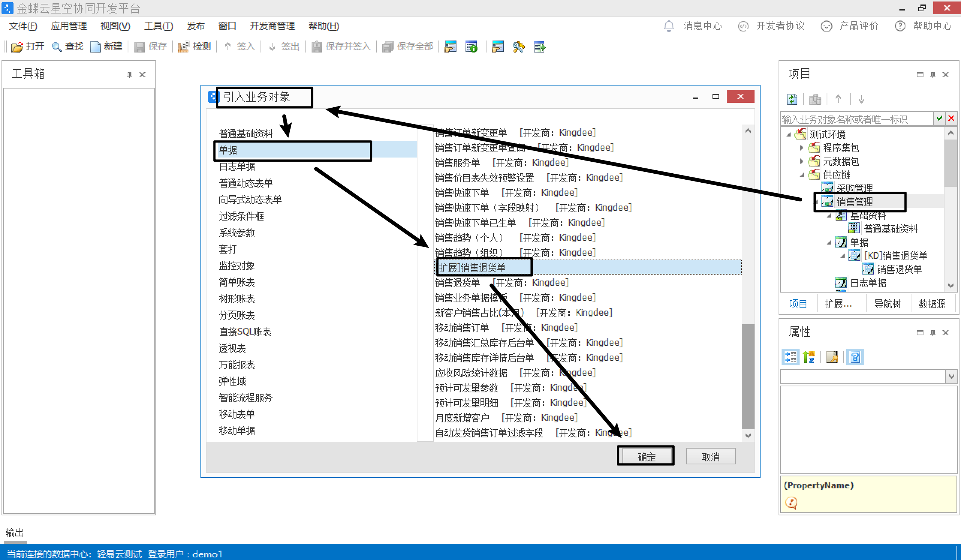Image resolution: width=961 pixels, height=560 pixels.
Task: Open the 视图(V) menu
Action: [115, 26]
